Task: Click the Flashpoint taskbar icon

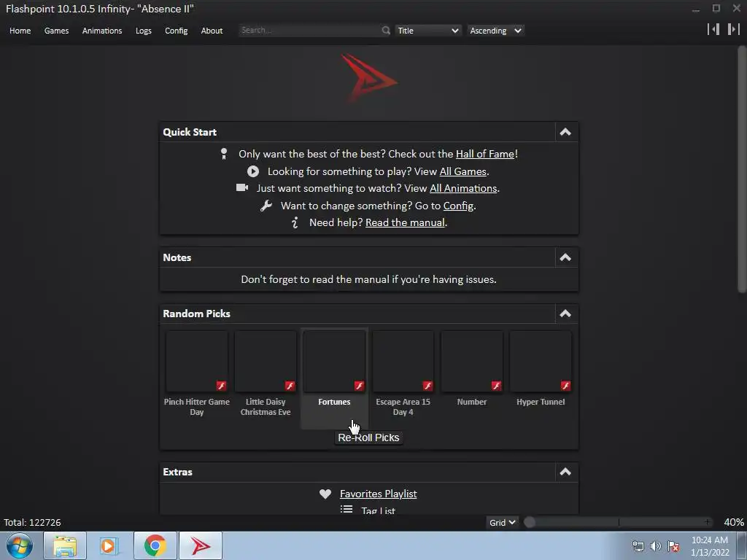Action: (x=201, y=545)
